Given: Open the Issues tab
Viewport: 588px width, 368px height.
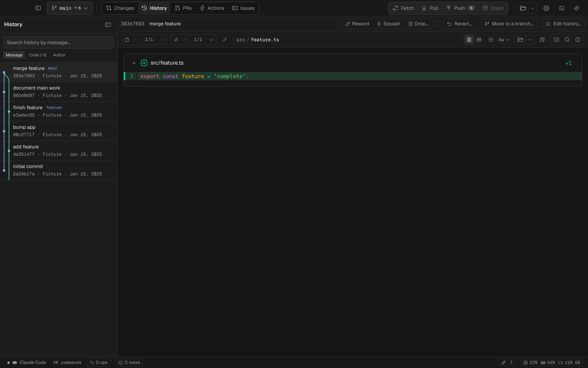Looking at the screenshot, I should (x=243, y=8).
